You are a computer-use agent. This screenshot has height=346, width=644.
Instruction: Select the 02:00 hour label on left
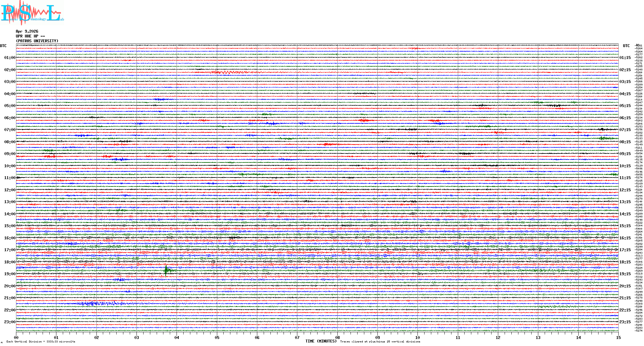[10, 70]
